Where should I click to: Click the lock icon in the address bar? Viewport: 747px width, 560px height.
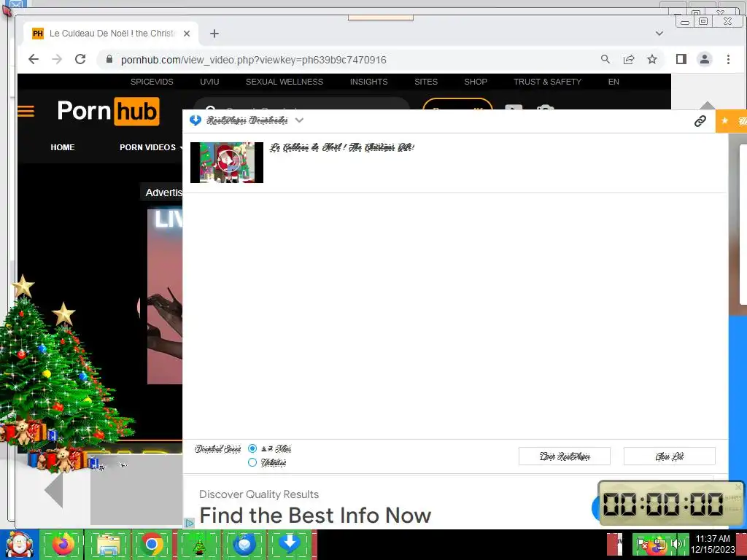tap(109, 59)
